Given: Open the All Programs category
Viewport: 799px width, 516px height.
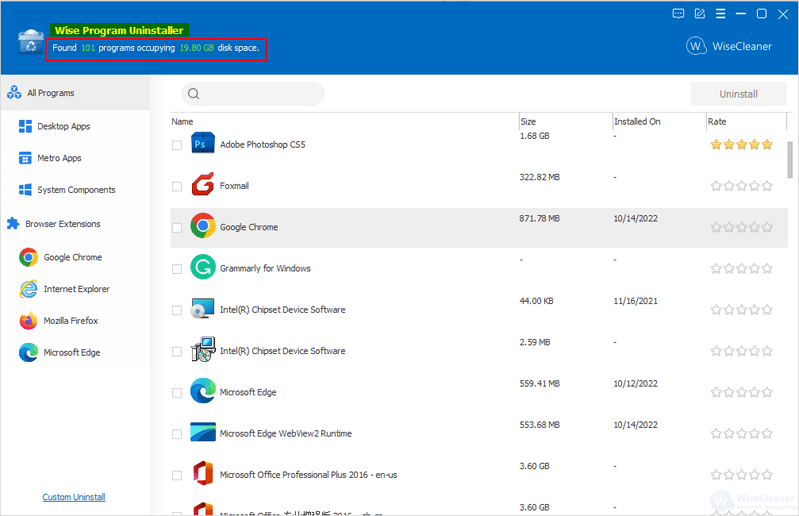Looking at the screenshot, I should tap(75, 93).
